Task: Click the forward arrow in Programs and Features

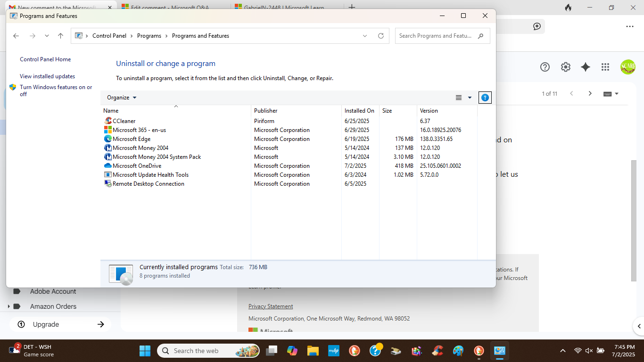Action: pos(32,36)
